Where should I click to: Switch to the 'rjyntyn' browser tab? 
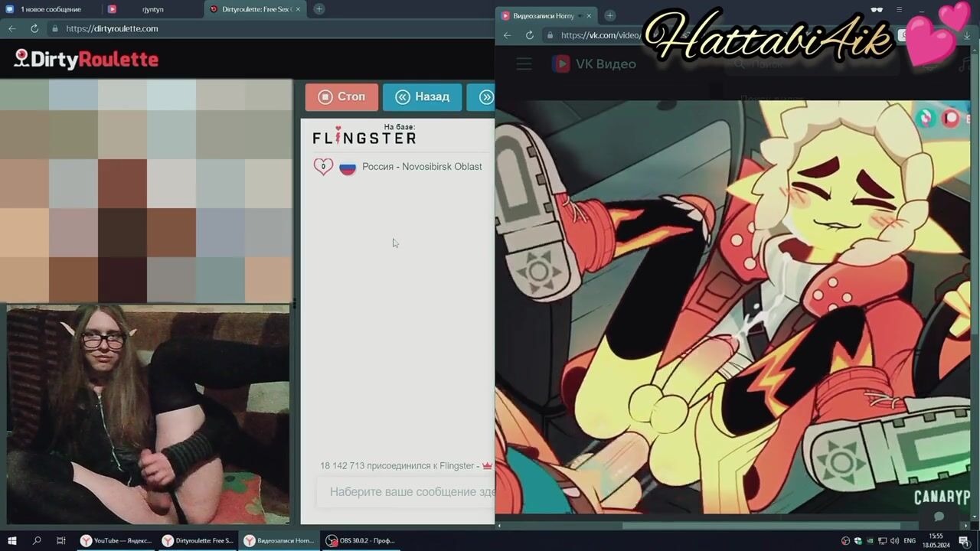pyautogui.click(x=152, y=9)
